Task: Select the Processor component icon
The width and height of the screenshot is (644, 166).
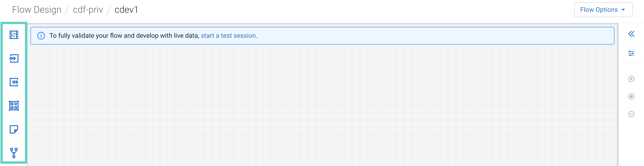Action: pos(14,35)
